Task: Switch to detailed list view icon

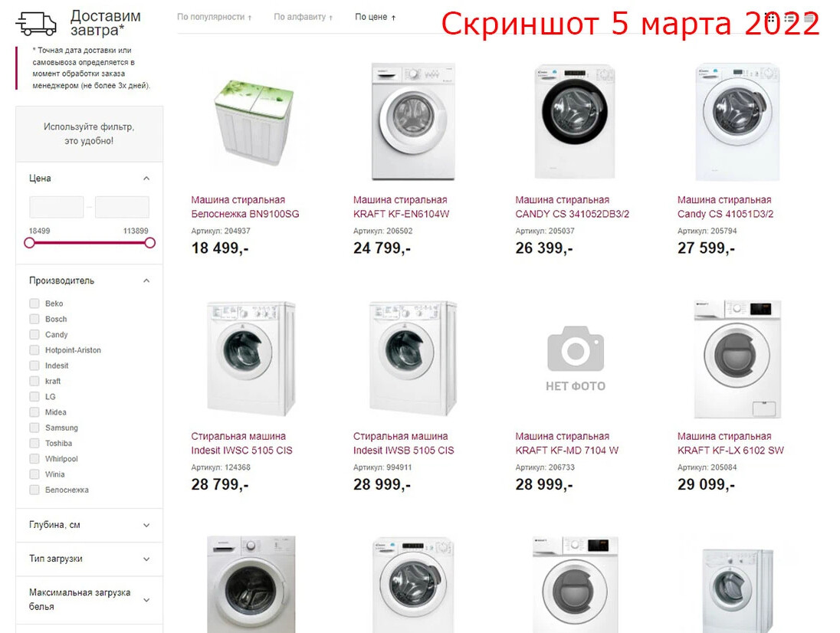Action: coord(789,18)
